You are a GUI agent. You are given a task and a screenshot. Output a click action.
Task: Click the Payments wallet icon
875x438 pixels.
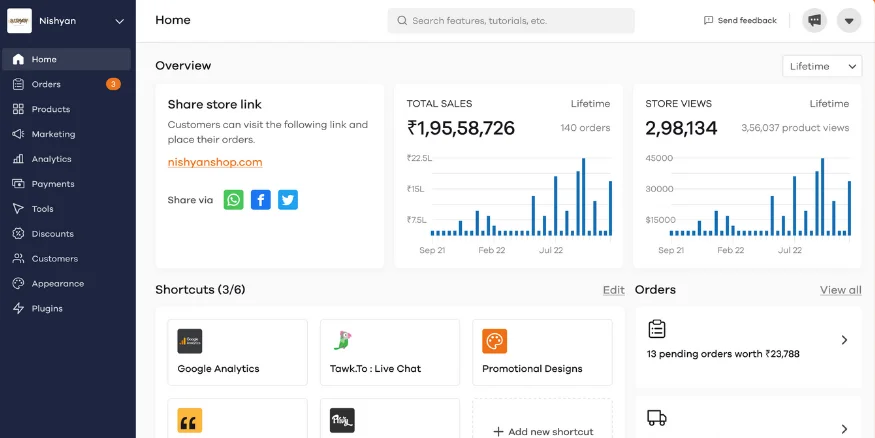(x=18, y=184)
